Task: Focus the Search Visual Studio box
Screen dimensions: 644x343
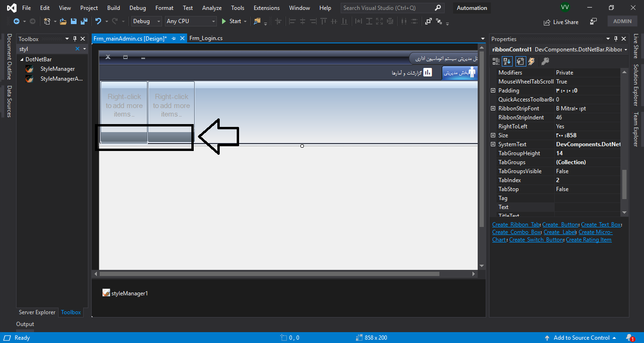Action: (392, 8)
